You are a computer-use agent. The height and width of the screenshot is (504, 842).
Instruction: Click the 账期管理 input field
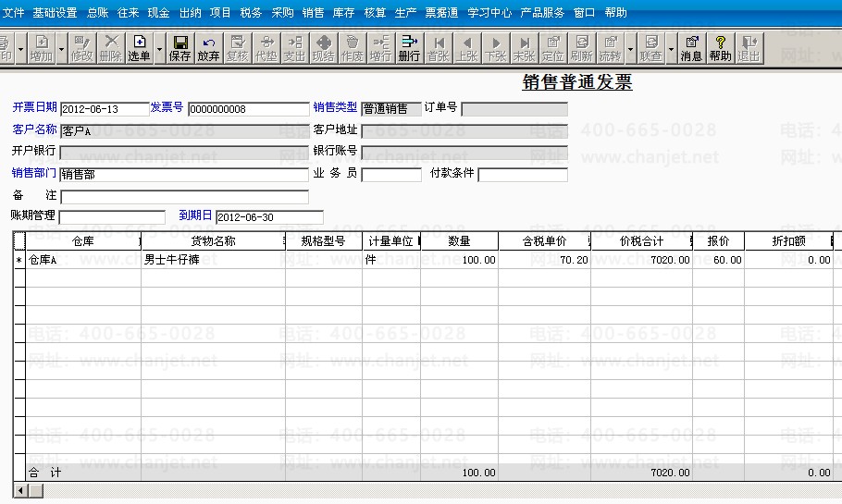click(112, 216)
